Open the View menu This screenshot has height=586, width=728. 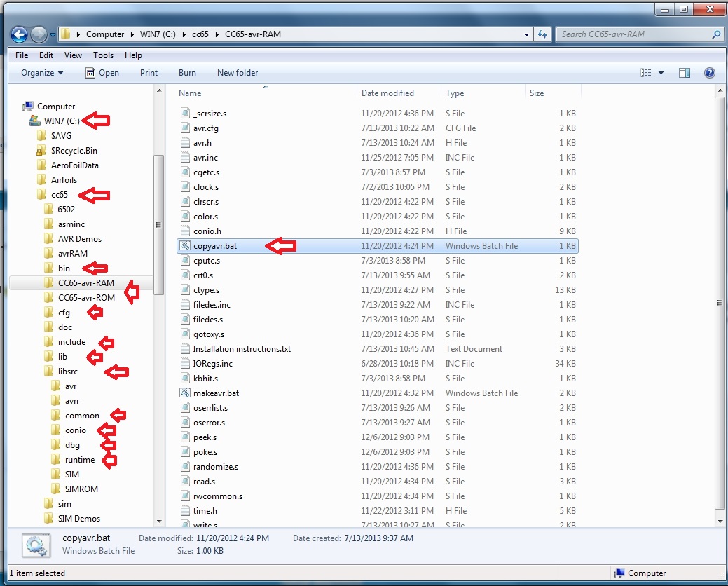click(x=73, y=55)
